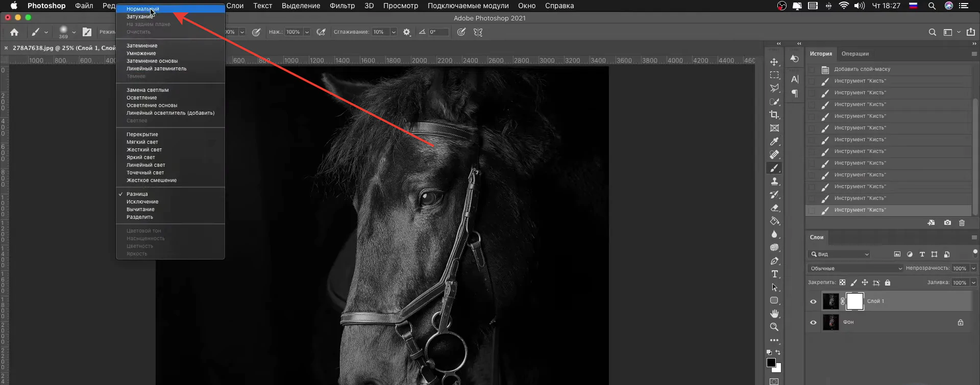Viewport: 980px width, 385px height.
Task: Open brush settings panel icon
Action: tap(87, 32)
